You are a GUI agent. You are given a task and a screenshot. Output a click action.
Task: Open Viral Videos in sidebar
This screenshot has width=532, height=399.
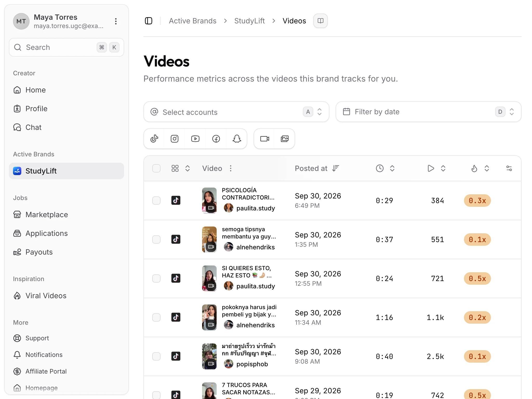tap(66, 296)
